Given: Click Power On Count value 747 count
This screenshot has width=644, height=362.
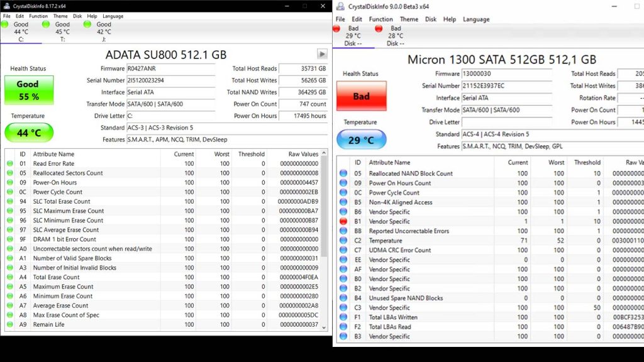Looking at the screenshot, I should [x=303, y=104].
